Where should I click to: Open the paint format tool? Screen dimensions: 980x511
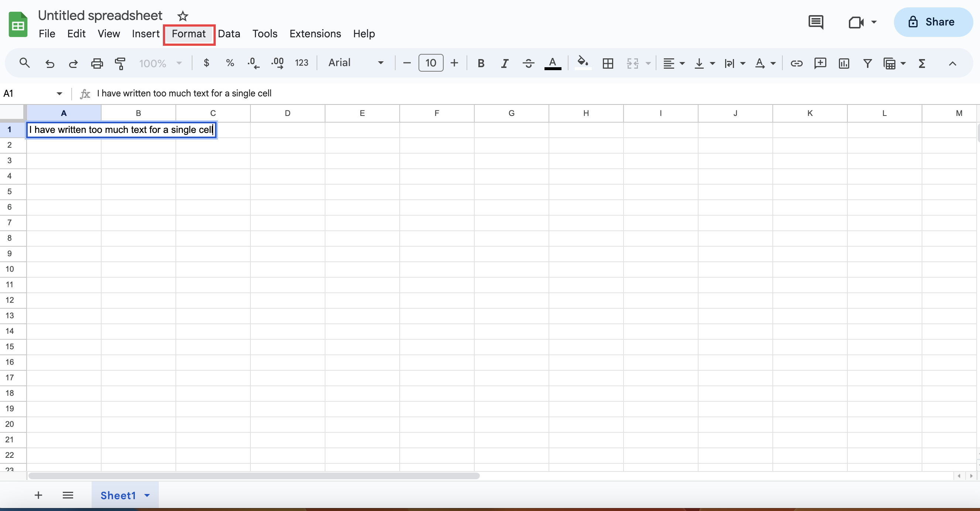click(x=120, y=63)
